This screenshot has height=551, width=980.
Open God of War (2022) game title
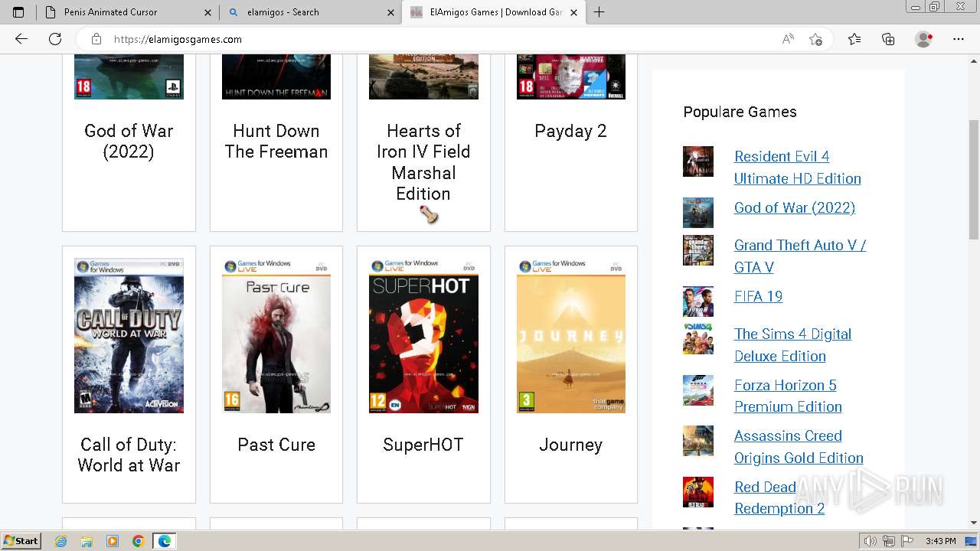pos(129,142)
